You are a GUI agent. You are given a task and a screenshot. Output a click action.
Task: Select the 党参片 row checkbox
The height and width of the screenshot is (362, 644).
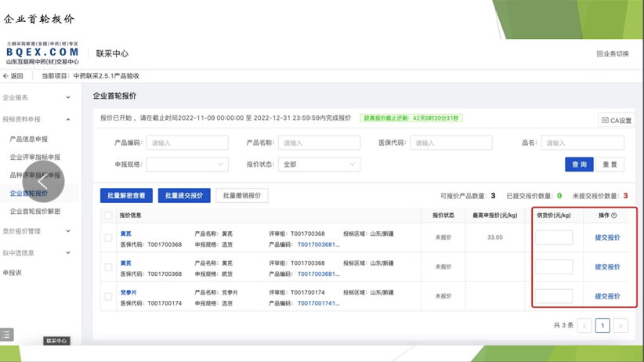tap(108, 296)
